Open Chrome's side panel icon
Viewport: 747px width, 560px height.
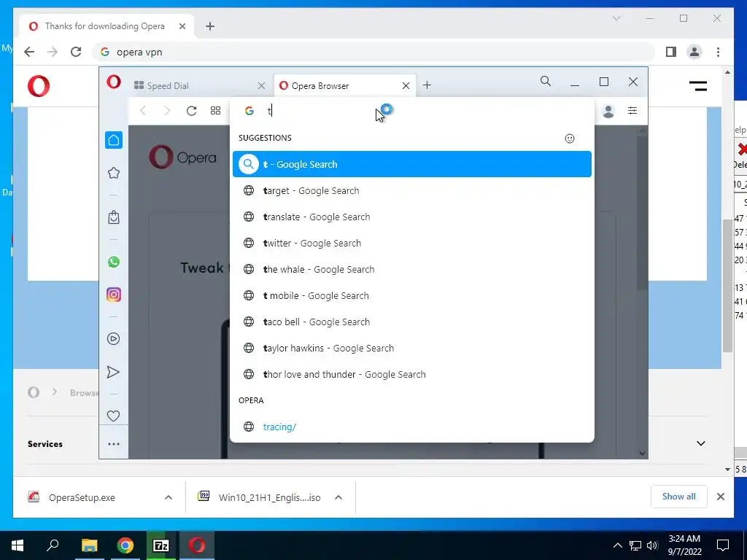[x=671, y=52]
